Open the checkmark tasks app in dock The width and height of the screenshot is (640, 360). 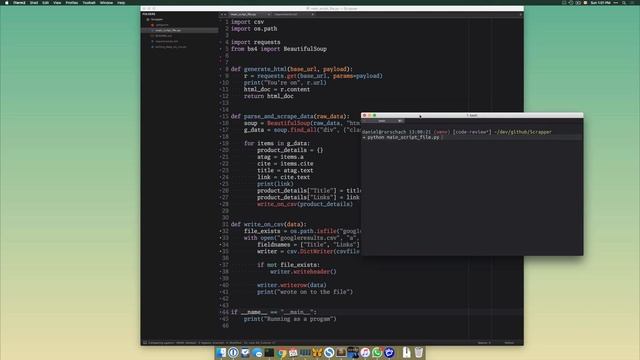[x=245, y=352]
